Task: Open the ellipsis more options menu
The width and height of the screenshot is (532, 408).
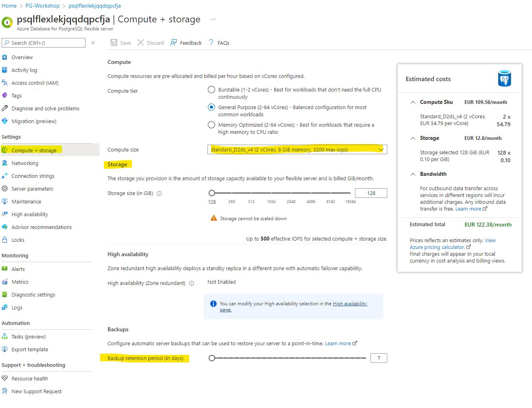Action: click(x=213, y=19)
